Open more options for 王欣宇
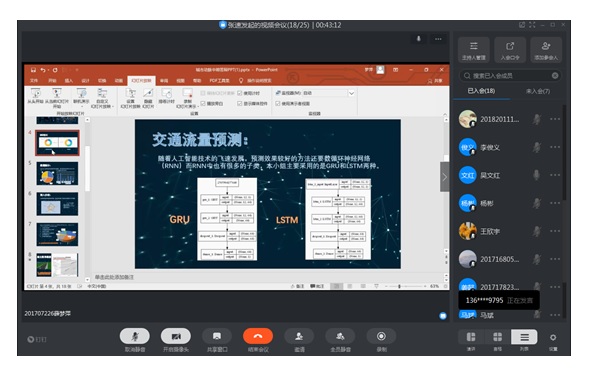Image resolution: width=590 pixels, height=377 pixels. (555, 231)
